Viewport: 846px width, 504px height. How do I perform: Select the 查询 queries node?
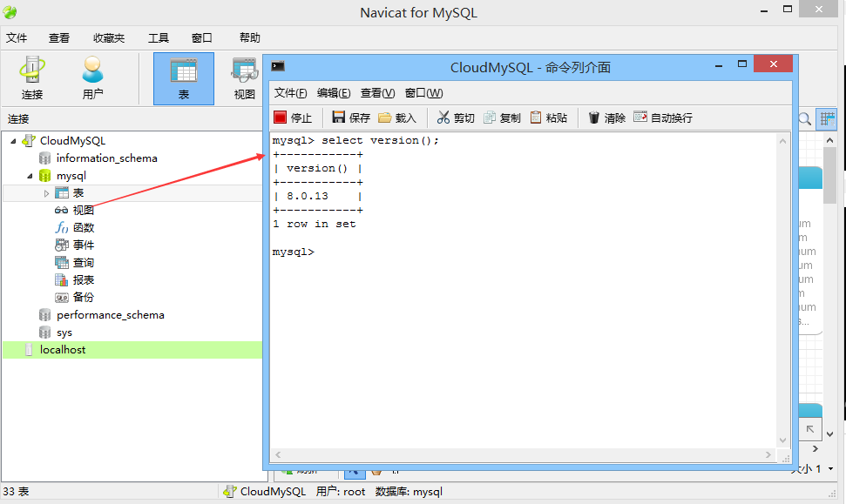[x=84, y=263]
